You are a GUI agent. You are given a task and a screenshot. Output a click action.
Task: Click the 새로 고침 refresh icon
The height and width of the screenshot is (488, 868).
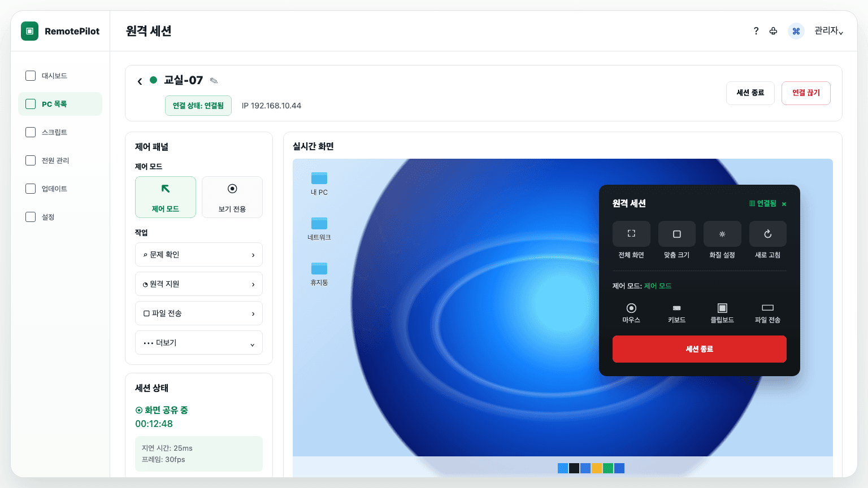point(768,234)
